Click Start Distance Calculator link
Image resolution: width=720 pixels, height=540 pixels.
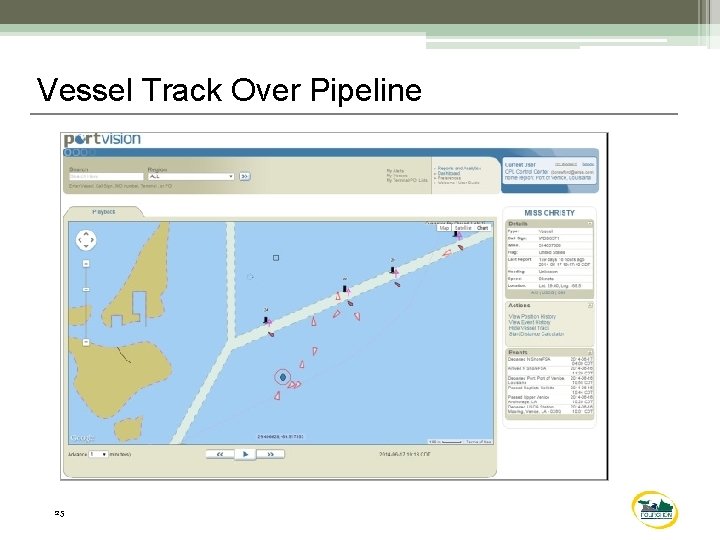(536, 334)
